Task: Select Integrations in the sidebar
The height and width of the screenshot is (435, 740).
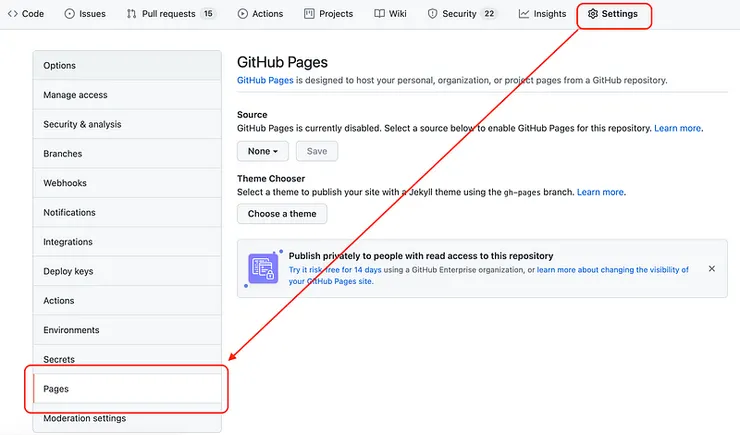Action: pos(127,242)
